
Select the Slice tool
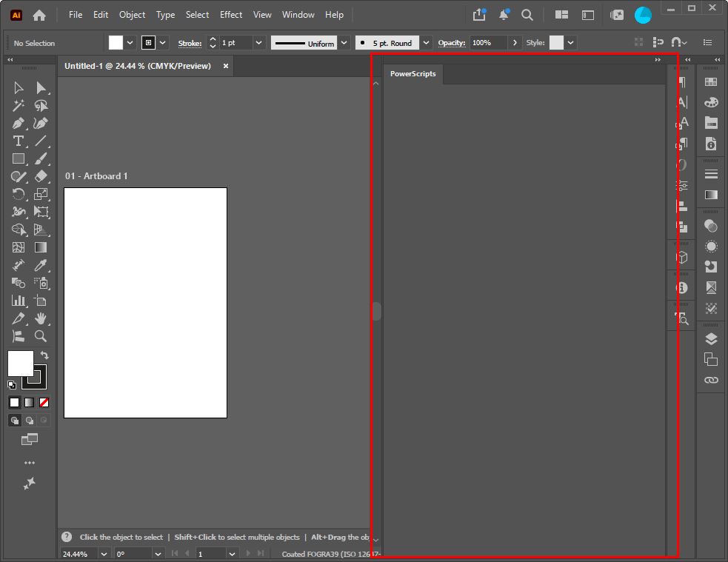19,318
